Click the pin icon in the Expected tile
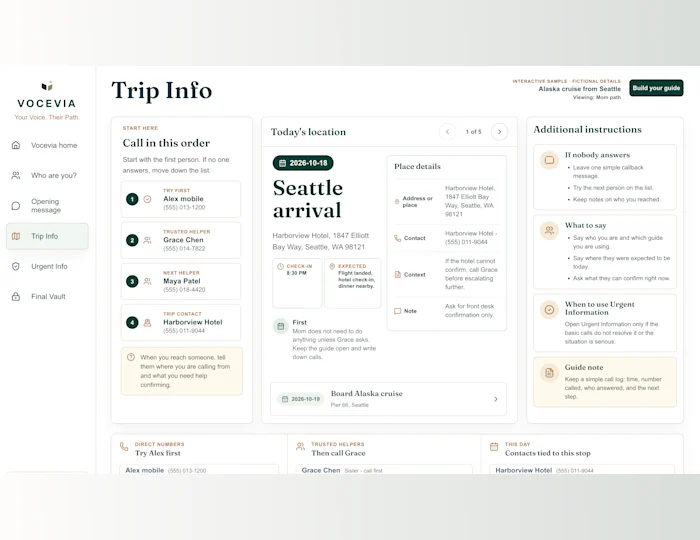This screenshot has height=540, width=700. pos(332,266)
